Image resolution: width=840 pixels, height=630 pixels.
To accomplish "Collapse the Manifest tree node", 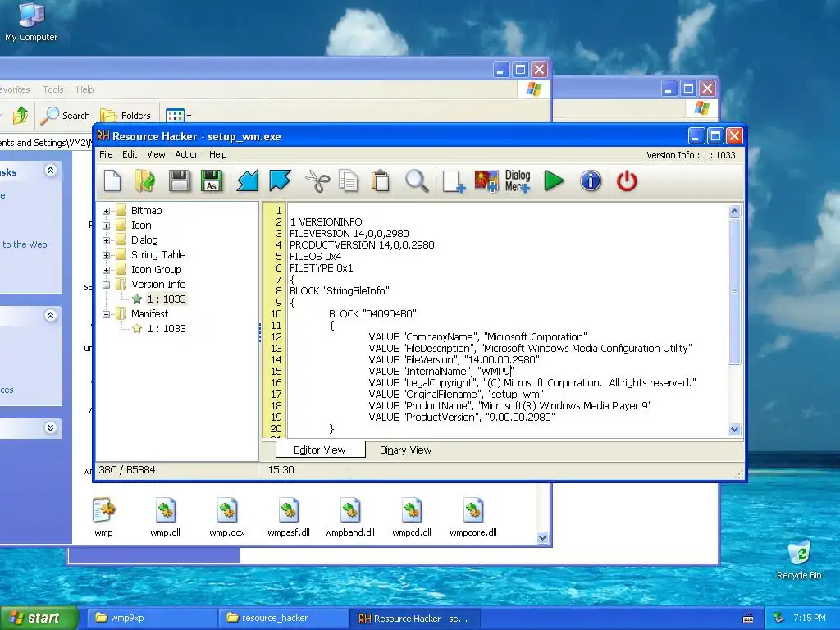I will point(106,314).
